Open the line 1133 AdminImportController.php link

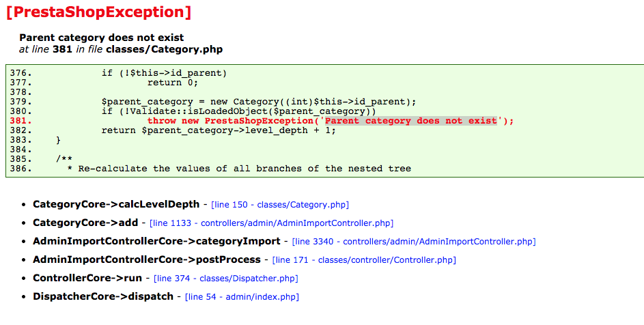[272, 223]
